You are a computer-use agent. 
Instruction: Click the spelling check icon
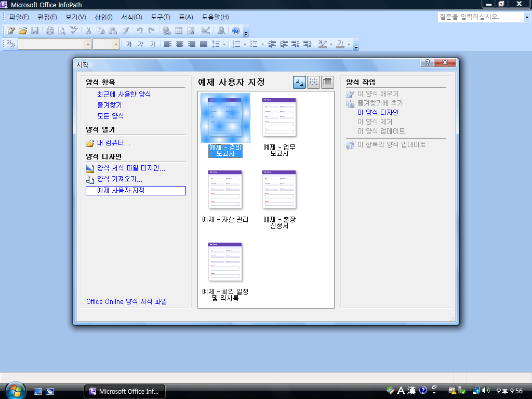[74, 31]
